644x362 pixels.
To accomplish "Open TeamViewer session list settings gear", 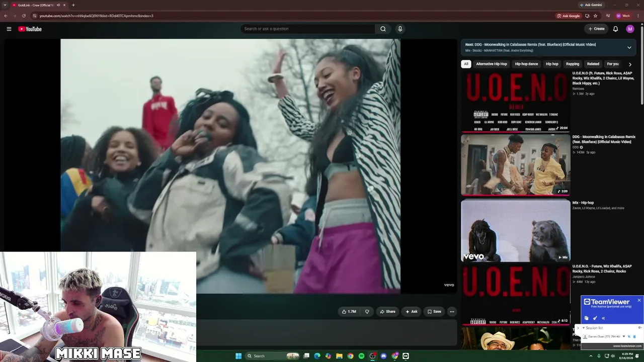I will [639, 328].
